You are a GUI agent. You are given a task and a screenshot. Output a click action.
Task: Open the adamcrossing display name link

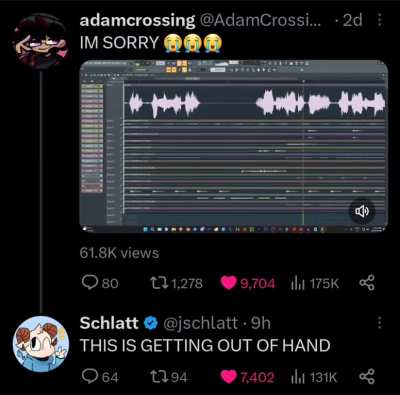pyautogui.click(x=137, y=21)
